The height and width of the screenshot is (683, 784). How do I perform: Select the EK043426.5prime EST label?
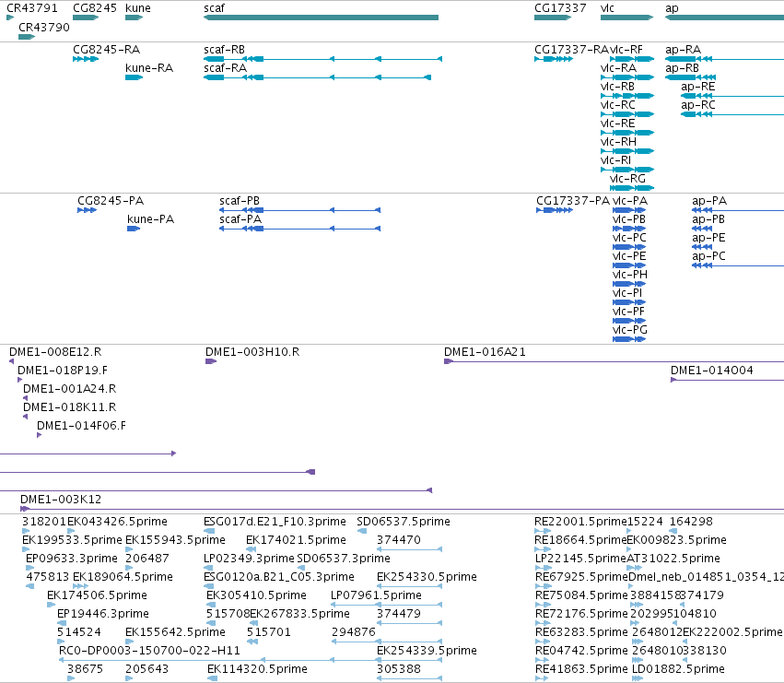click(118, 522)
